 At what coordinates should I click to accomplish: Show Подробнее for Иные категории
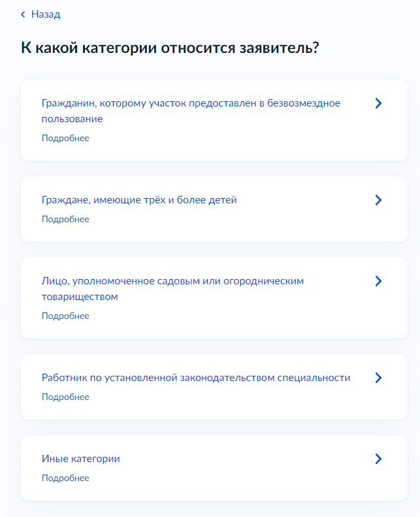(x=65, y=478)
